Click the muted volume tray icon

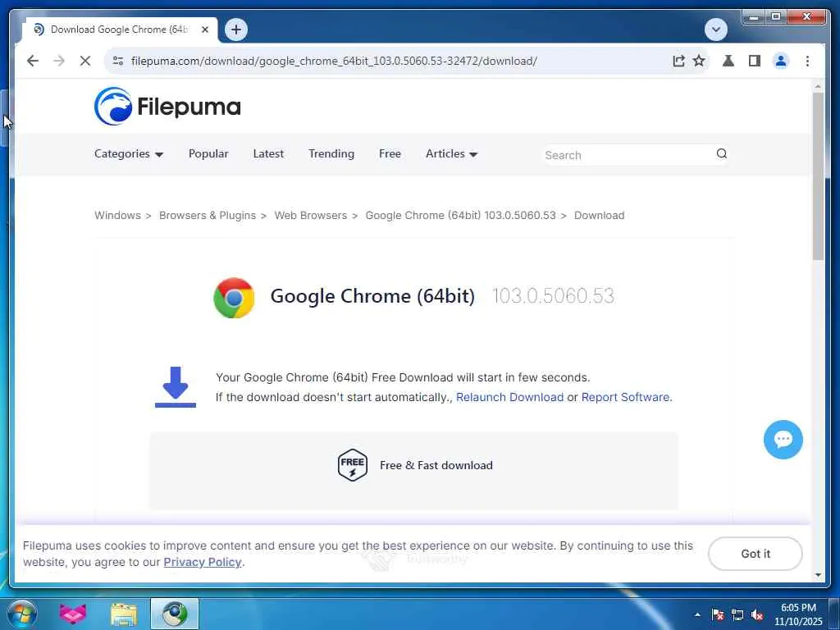pyautogui.click(x=757, y=614)
